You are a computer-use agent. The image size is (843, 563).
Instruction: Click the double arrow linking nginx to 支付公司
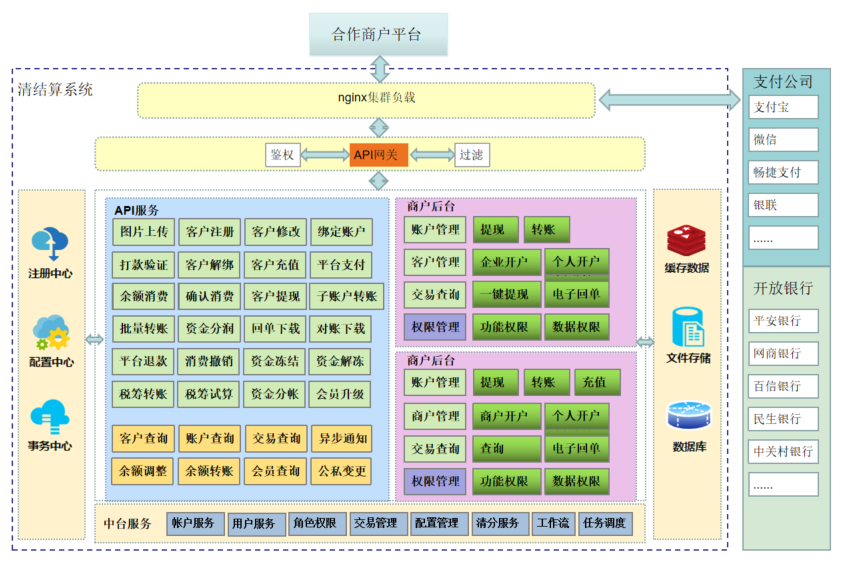669,100
